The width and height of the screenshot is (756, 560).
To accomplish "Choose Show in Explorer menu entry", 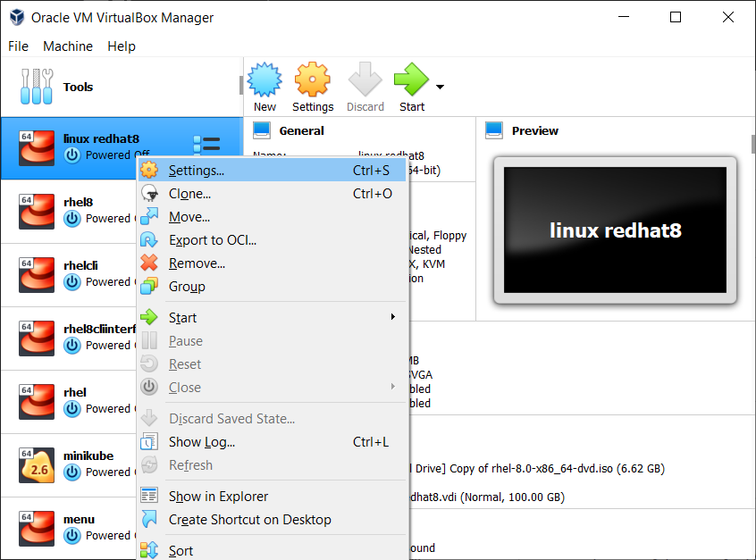I will (x=272, y=496).
